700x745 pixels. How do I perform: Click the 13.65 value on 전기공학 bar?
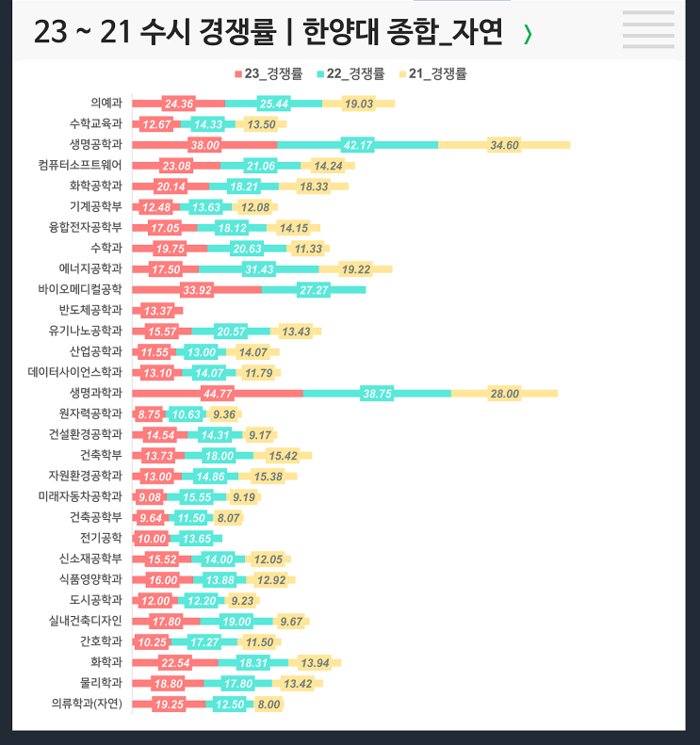[x=197, y=539]
